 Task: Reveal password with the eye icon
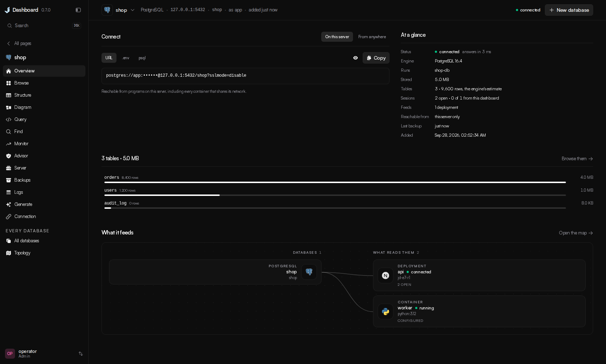356,58
